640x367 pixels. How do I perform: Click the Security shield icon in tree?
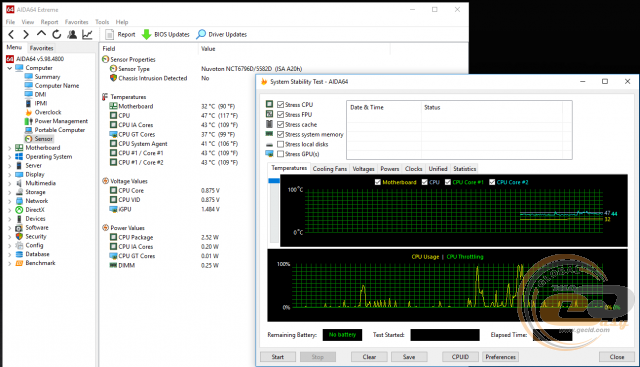point(19,236)
